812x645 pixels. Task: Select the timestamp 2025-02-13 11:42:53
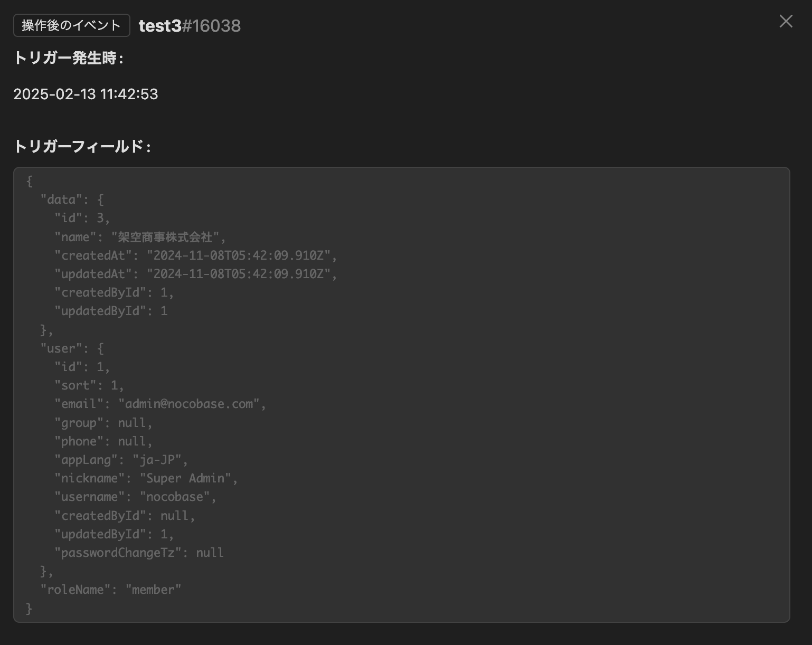pos(86,94)
